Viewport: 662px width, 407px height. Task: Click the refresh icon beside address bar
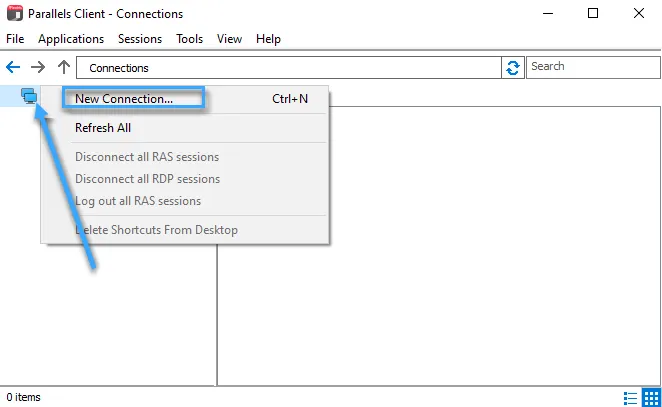tap(513, 68)
